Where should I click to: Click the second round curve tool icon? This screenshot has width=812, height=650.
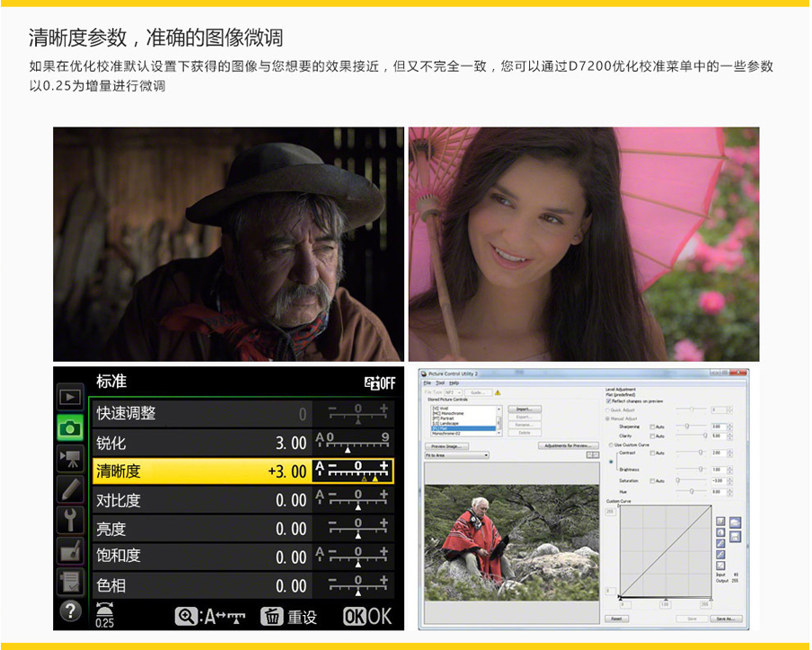coord(720,532)
